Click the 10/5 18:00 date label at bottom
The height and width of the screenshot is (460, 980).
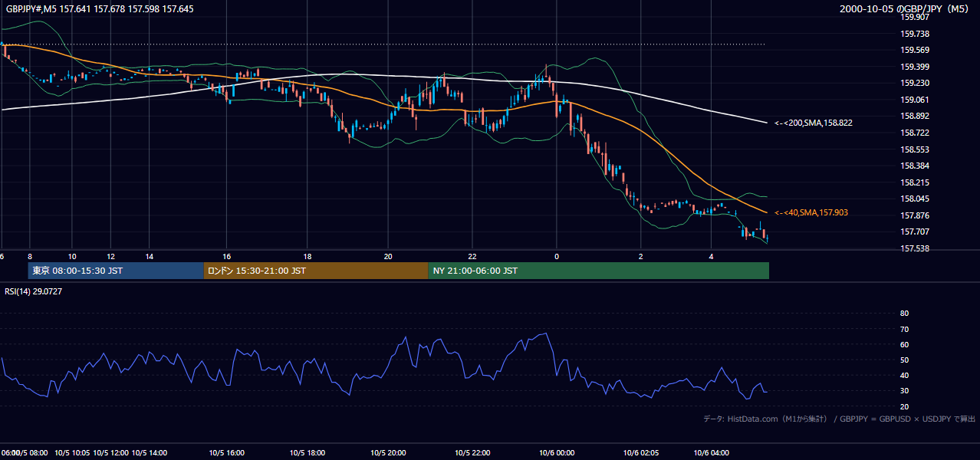point(307,453)
